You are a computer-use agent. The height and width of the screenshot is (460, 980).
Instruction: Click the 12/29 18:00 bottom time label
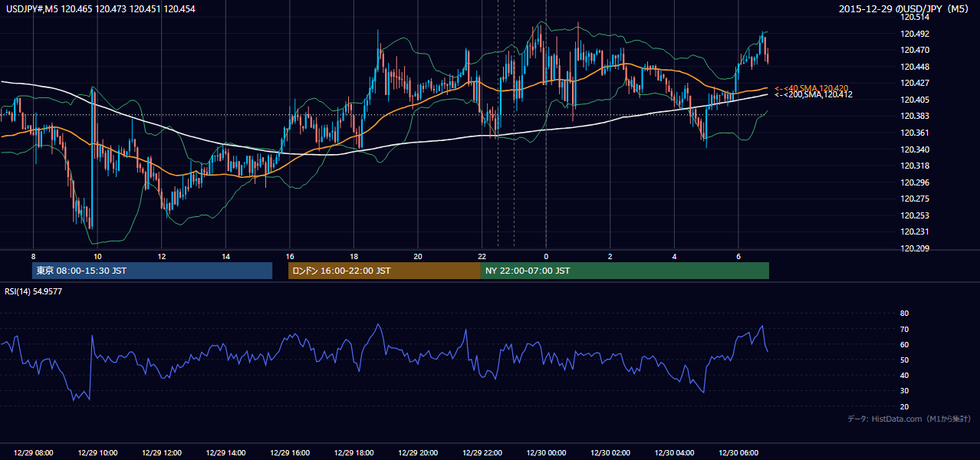[354, 453]
